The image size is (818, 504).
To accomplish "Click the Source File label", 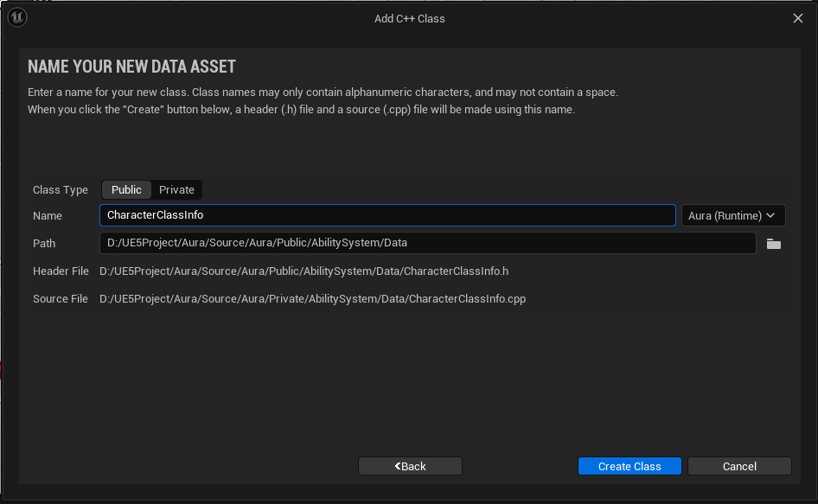I will [61, 299].
